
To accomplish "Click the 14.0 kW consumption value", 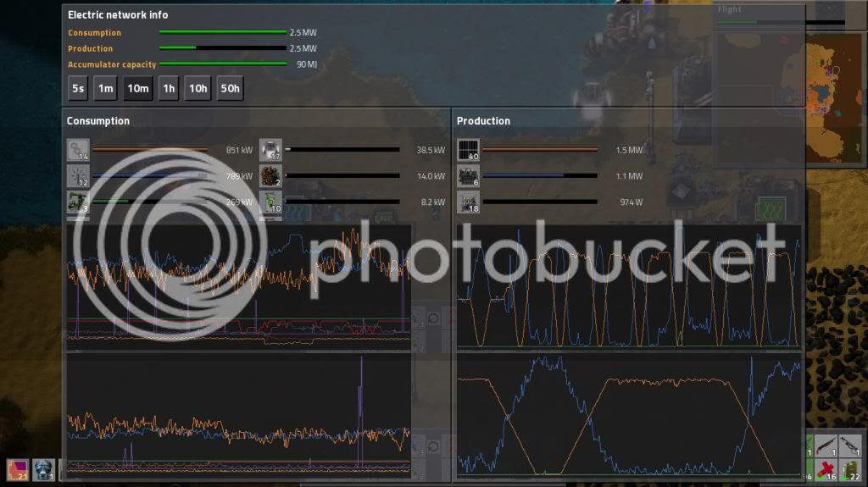I will pyautogui.click(x=431, y=176).
